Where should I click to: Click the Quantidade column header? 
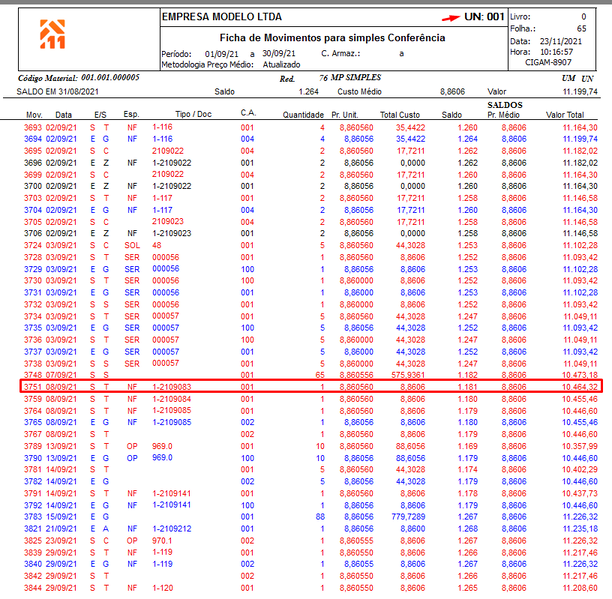303,115
